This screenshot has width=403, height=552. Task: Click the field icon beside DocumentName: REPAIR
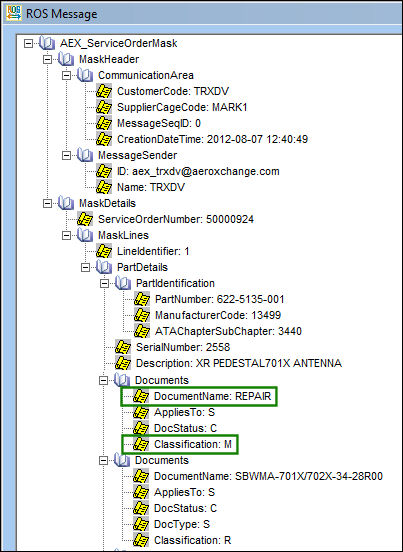pyautogui.click(x=141, y=396)
